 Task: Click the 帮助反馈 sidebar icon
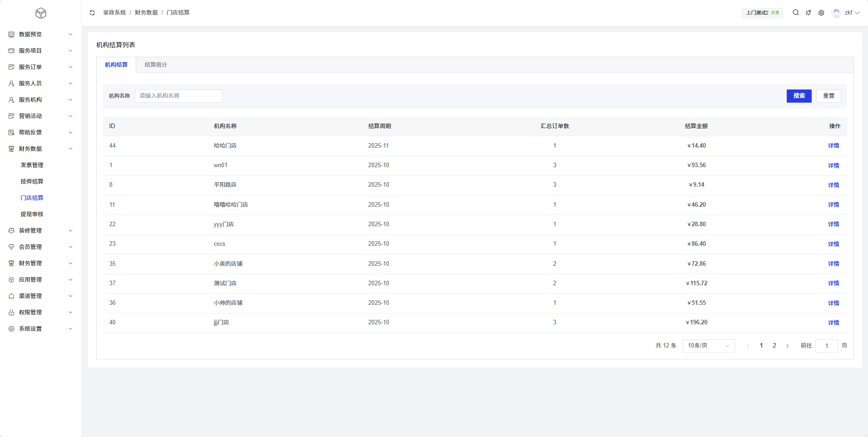point(11,133)
